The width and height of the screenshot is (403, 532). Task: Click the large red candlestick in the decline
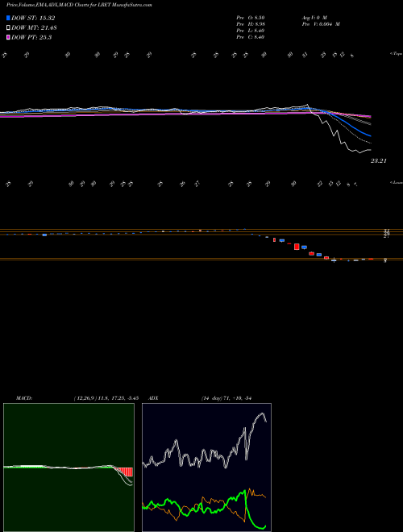click(297, 247)
